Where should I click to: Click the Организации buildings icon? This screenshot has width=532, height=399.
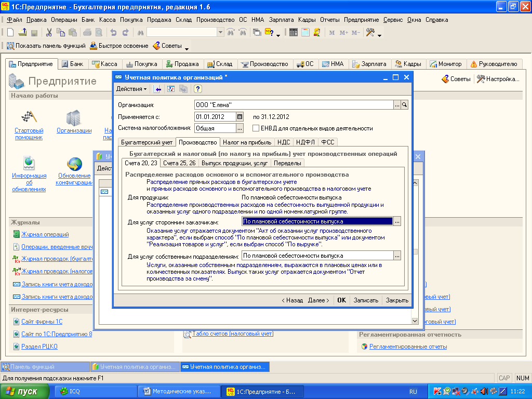[x=74, y=117]
